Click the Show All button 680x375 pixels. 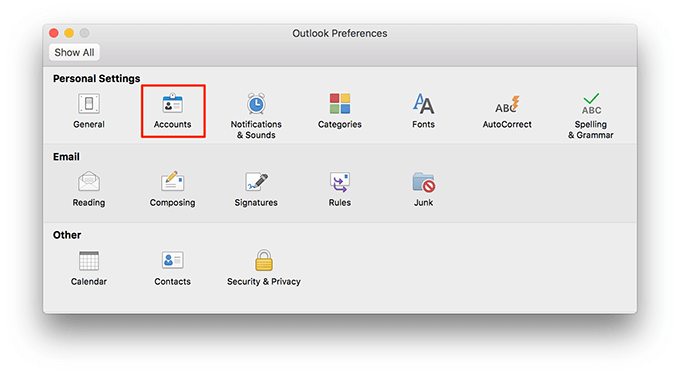click(74, 52)
